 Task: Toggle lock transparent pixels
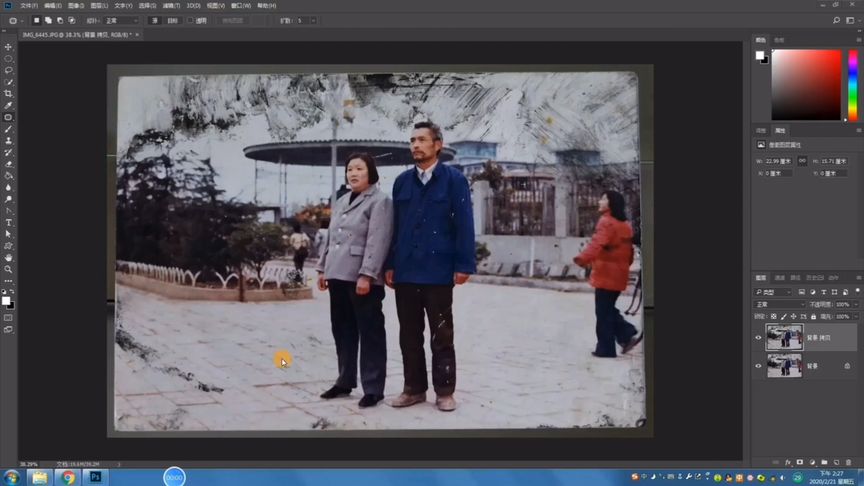774,317
